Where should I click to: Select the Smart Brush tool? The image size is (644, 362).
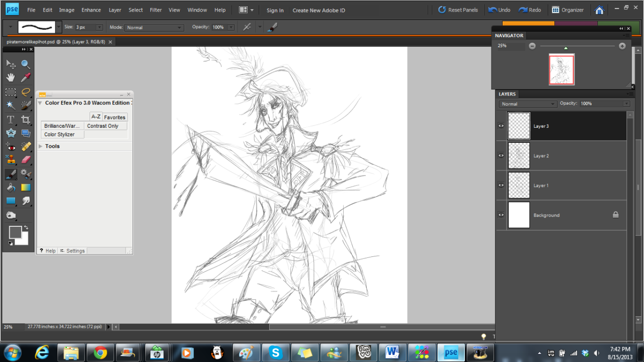click(x=26, y=174)
